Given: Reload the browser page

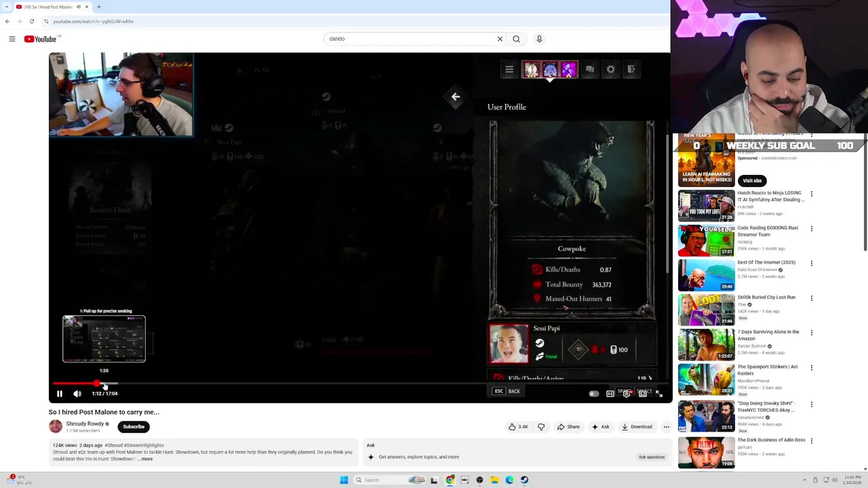Looking at the screenshot, I should pos(31,21).
